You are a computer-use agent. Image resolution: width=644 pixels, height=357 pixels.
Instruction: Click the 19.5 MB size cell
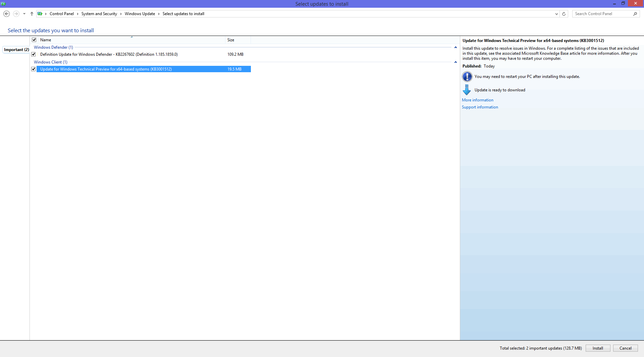click(234, 69)
